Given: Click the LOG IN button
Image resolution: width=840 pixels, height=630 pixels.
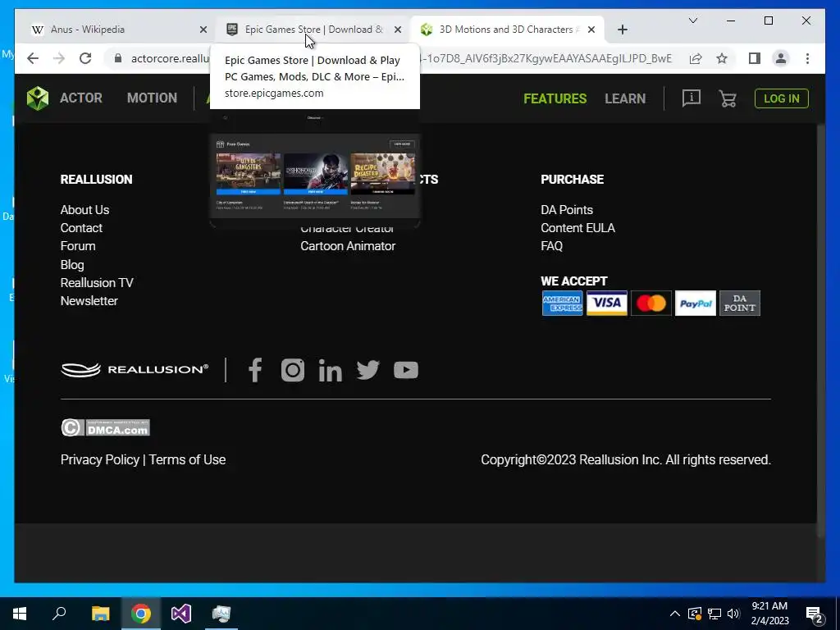Looking at the screenshot, I should [781, 98].
